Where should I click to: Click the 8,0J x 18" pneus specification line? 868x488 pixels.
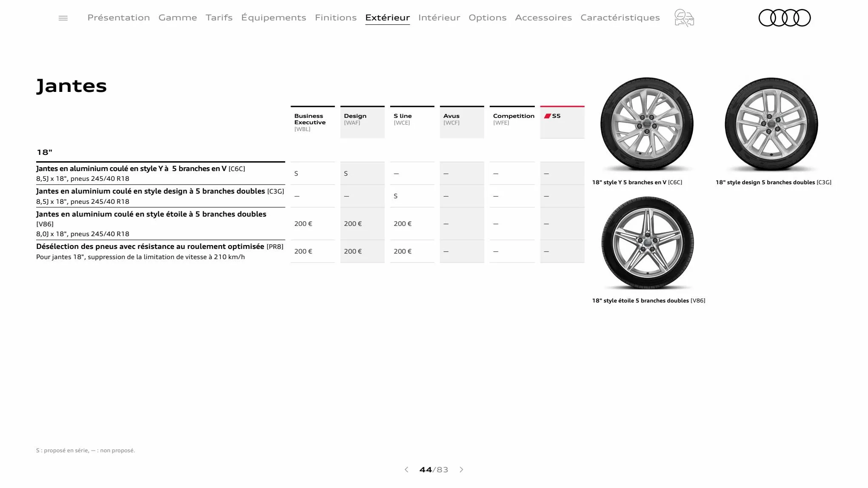83,234
